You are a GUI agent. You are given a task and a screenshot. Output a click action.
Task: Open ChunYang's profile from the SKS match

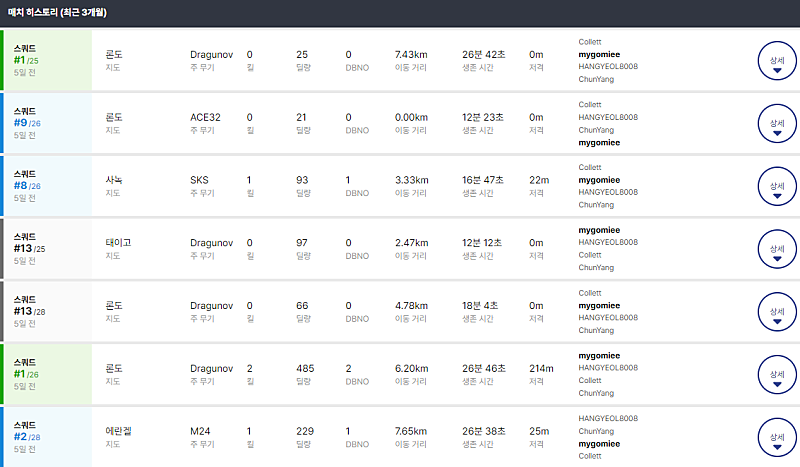pyautogui.click(x=596, y=204)
